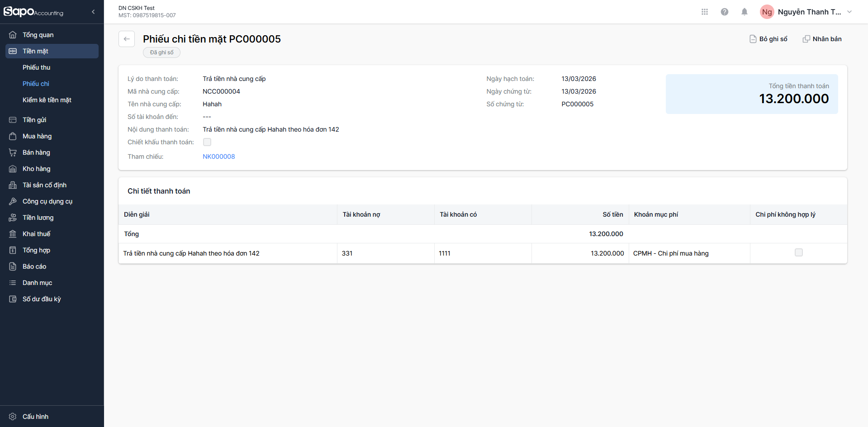
Task: Collapse the sidebar with the chevron
Action: tap(93, 12)
